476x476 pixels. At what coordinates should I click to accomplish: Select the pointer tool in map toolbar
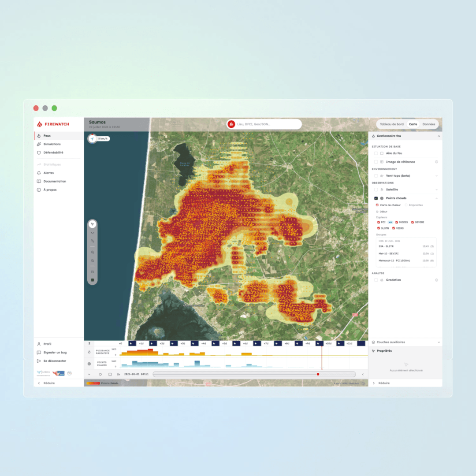93,224
